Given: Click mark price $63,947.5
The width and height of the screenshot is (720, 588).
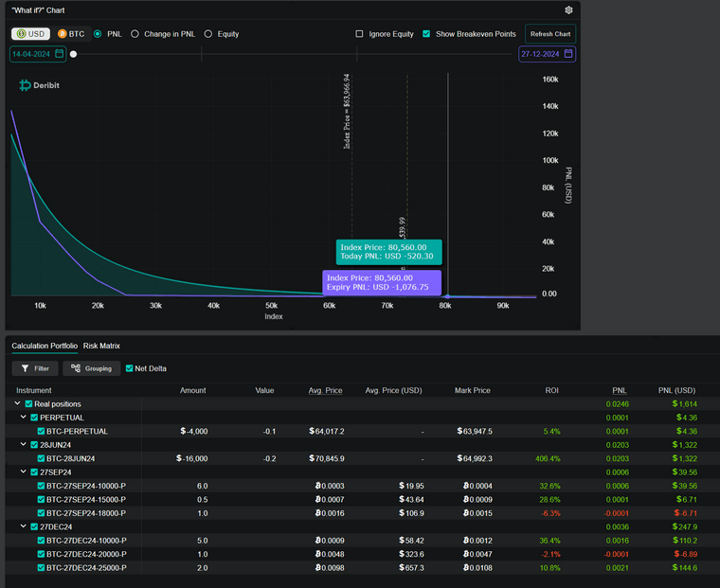Looking at the screenshot, I should [x=475, y=431].
